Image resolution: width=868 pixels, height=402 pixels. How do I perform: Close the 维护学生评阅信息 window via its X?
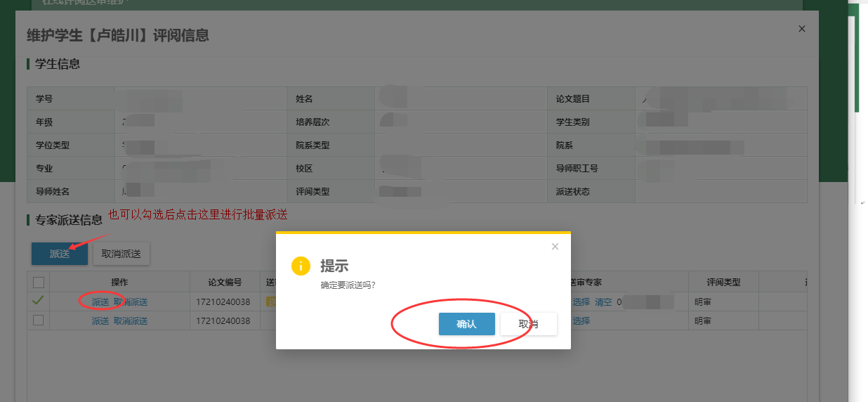(x=802, y=29)
